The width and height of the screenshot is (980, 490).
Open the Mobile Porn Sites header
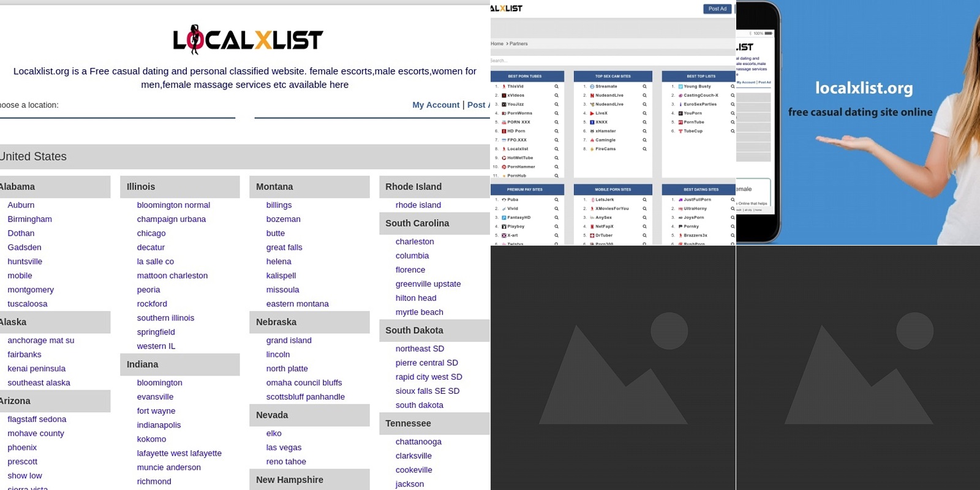pyautogui.click(x=613, y=189)
